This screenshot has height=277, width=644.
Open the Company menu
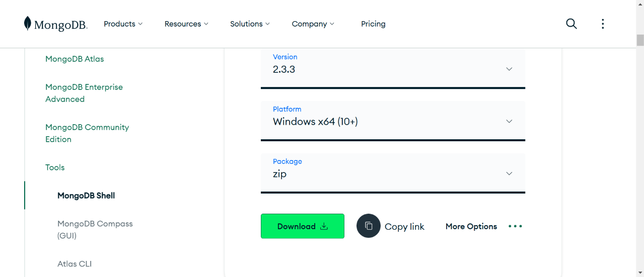coord(313,24)
